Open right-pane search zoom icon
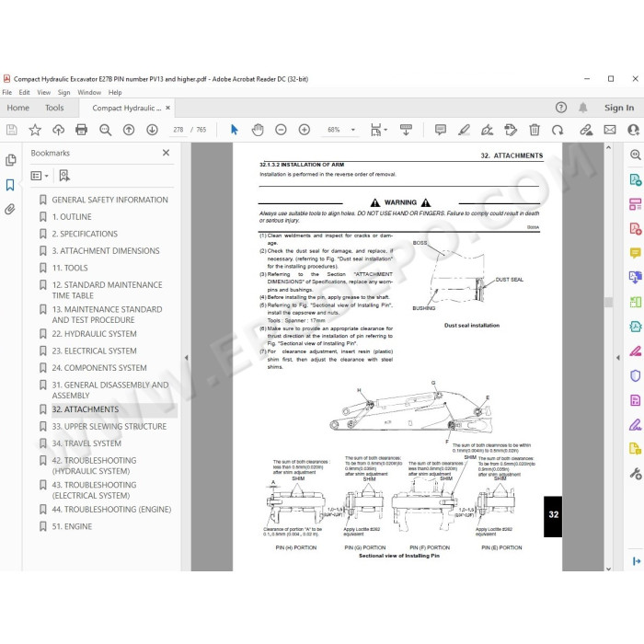 [635, 155]
